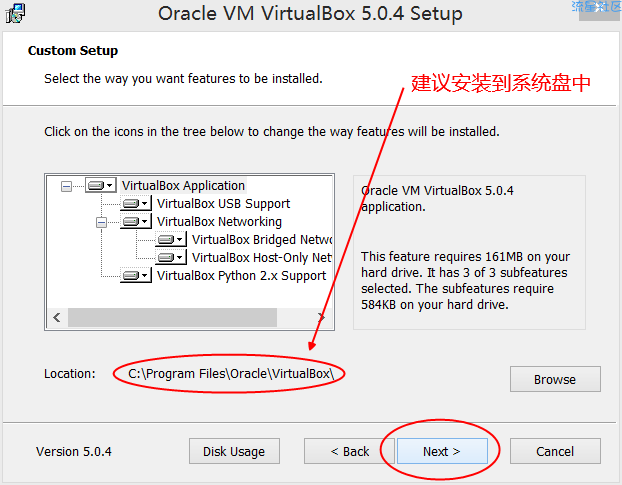The height and width of the screenshot is (485, 622).
Task: Open VirtualBox Networking drive icon dropdown
Action: coord(136,221)
